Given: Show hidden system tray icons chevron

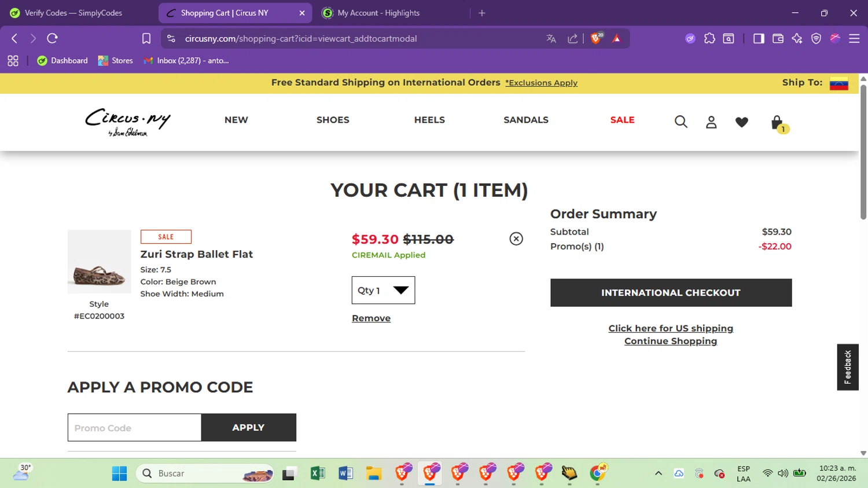Looking at the screenshot, I should 658,473.
